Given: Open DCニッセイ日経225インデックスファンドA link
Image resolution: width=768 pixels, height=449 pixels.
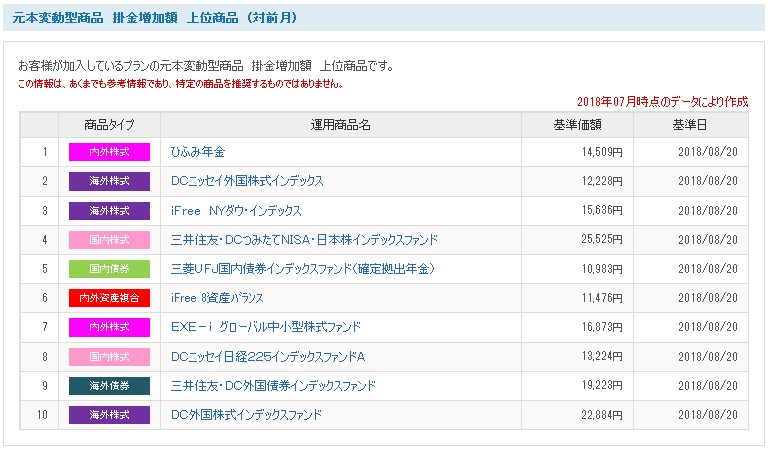Looking at the screenshot, I should pyautogui.click(x=267, y=356).
